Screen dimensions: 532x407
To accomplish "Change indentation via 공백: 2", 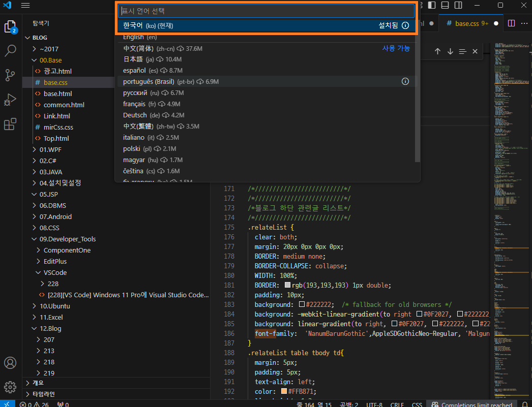I will point(349,404).
